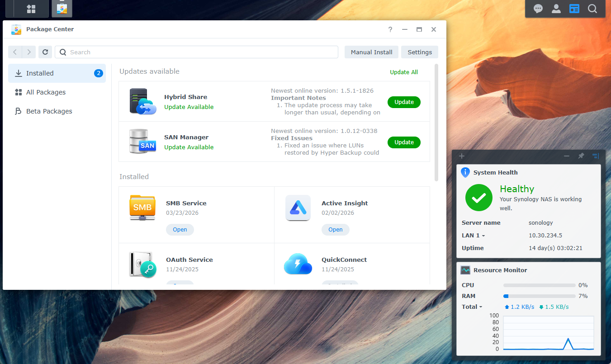
Task: Open the user account options icon
Action: pyautogui.click(x=556, y=9)
